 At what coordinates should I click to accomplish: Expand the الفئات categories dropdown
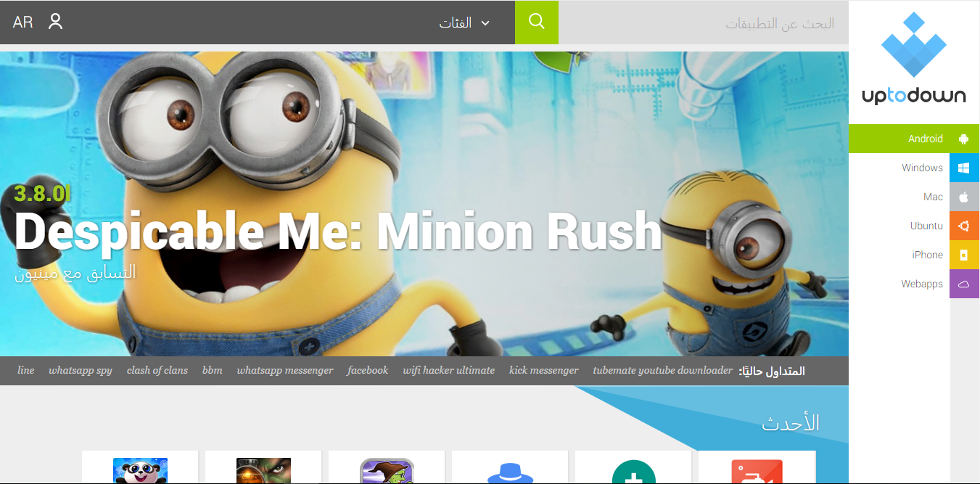[464, 22]
